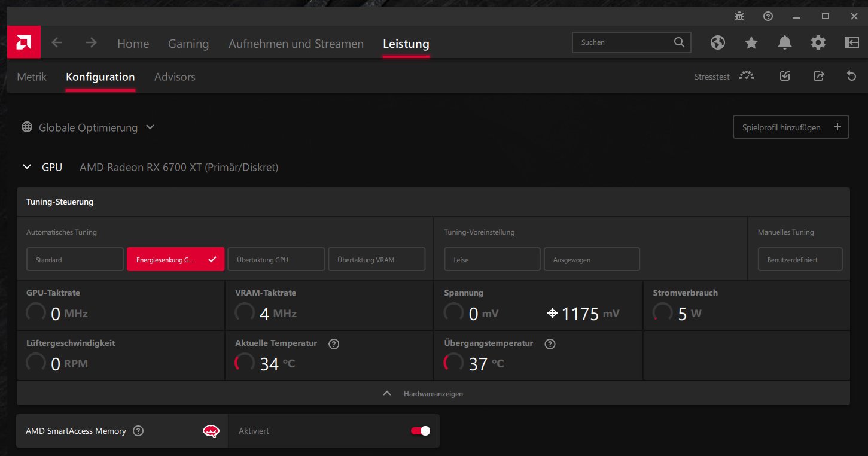Switch to the Advisors subtab
The width and height of the screenshot is (868, 456).
pyautogui.click(x=175, y=77)
